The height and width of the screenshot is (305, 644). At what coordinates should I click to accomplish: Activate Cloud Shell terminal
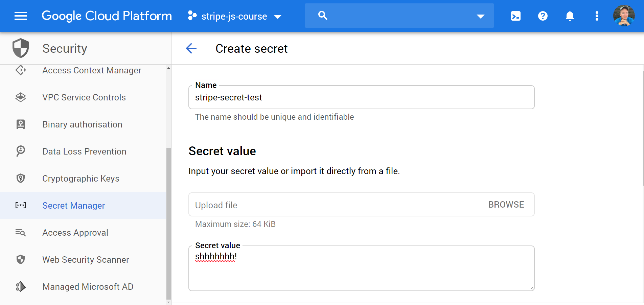pos(515,16)
